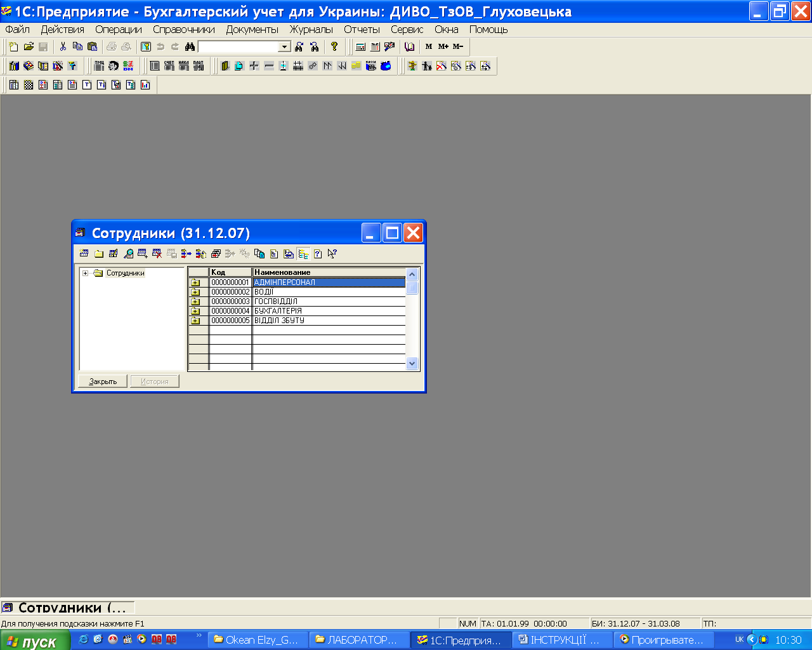
Task: Expand the ВІДДІЛ ЗБУТУ group folder icon
Action: tap(195, 321)
